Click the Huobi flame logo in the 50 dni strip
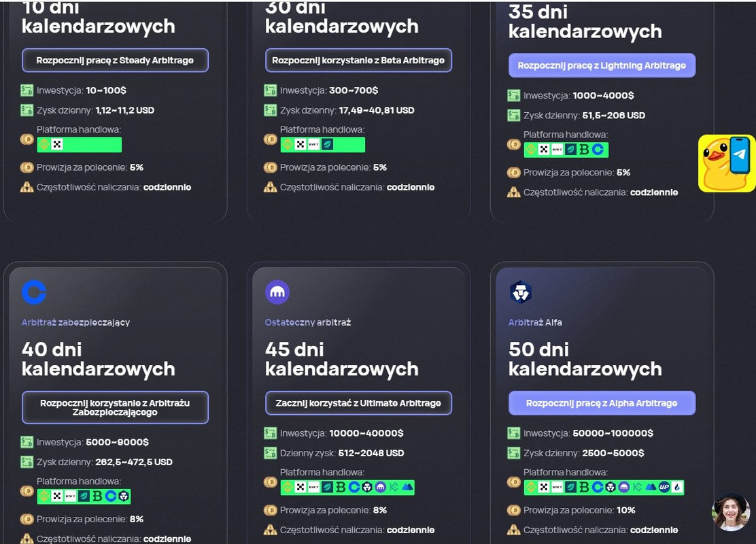 (x=677, y=488)
